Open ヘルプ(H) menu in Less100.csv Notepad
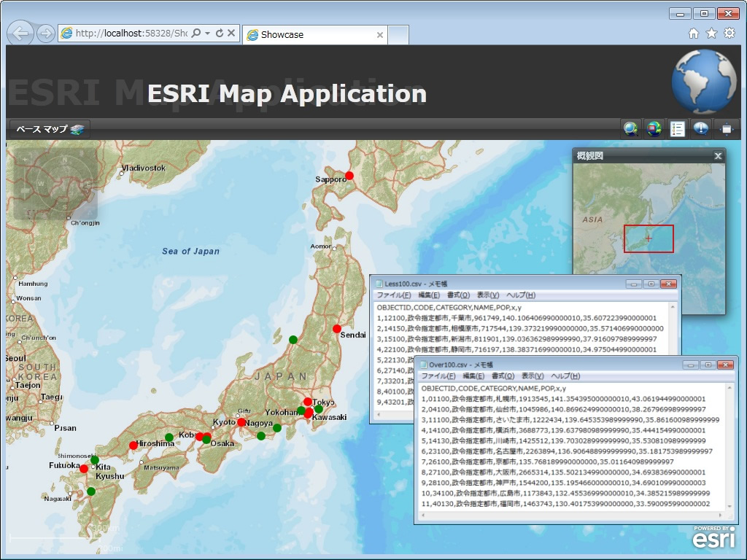This screenshot has width=747, height=560. pyautogui.click(x=521, y=295)
